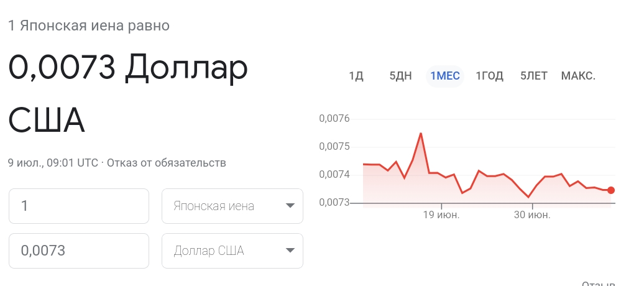Select the 1Д time range tab

pyautogui.click(x=356, y=76)
